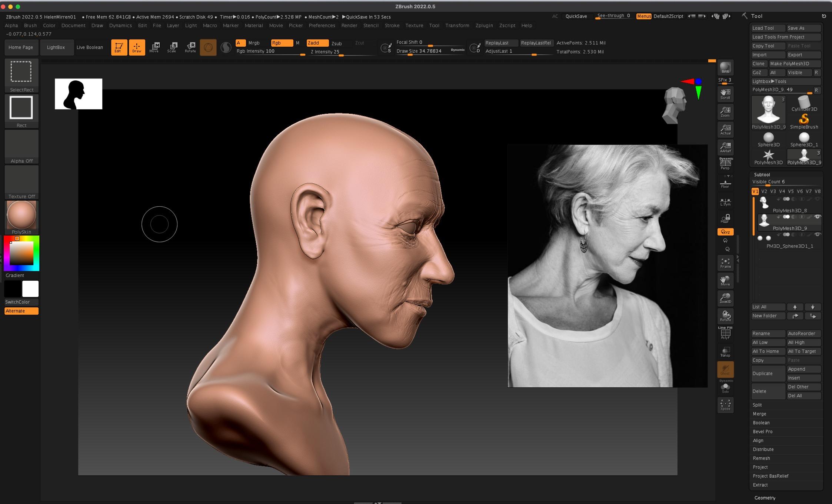Screen dimensions: 832x504
Task: Select the PolySkin material thumbnail
Action: coord(21,216)
